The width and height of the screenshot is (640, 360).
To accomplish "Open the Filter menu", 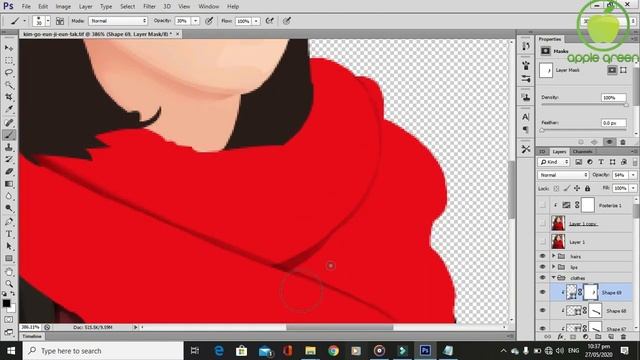I will (149, 7).
